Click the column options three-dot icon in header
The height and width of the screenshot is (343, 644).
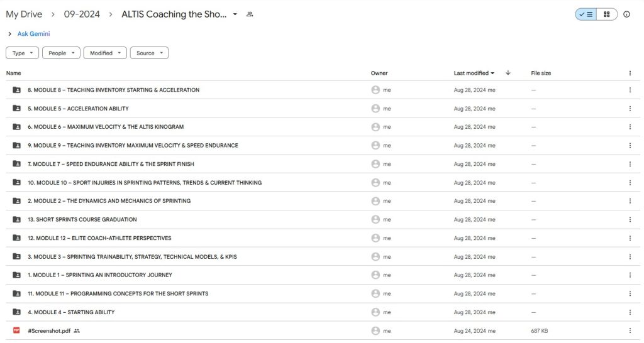630,73
